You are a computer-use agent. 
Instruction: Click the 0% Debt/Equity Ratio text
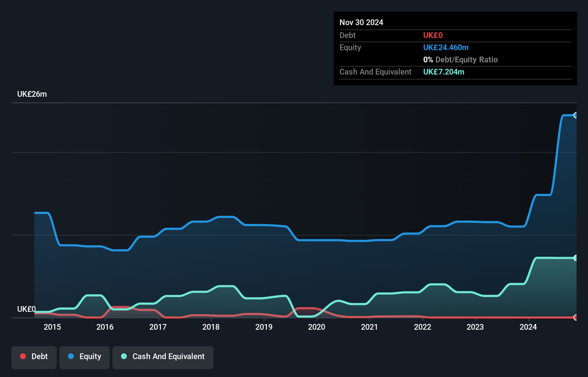pos(461,59)
